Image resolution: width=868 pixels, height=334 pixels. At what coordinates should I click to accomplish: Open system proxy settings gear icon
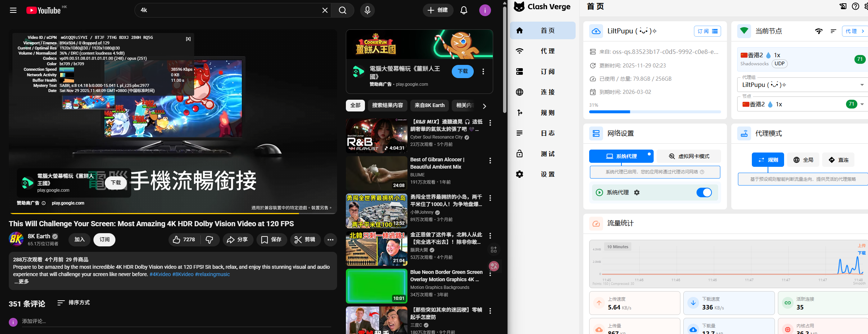637,192
